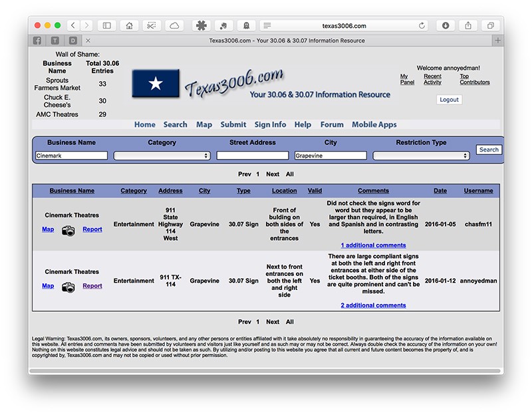Click the Map link for the first Cinemark entry
Image resolution: width=532 pixels, height=415 pixels.
(x=48, y=229)
